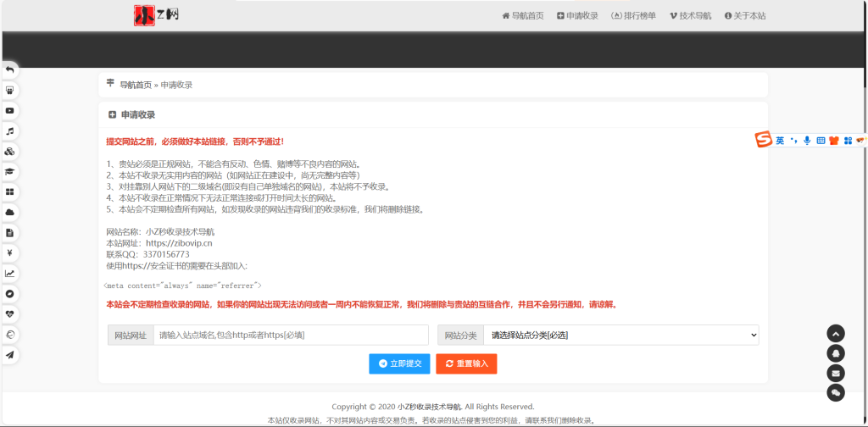868x427 pixels.
Task: Select the music note sidebar icon
Action: click(10, 131)
